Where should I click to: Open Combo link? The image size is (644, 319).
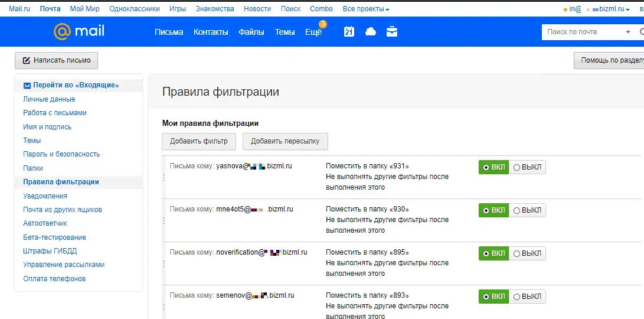(x=322, y=9)
